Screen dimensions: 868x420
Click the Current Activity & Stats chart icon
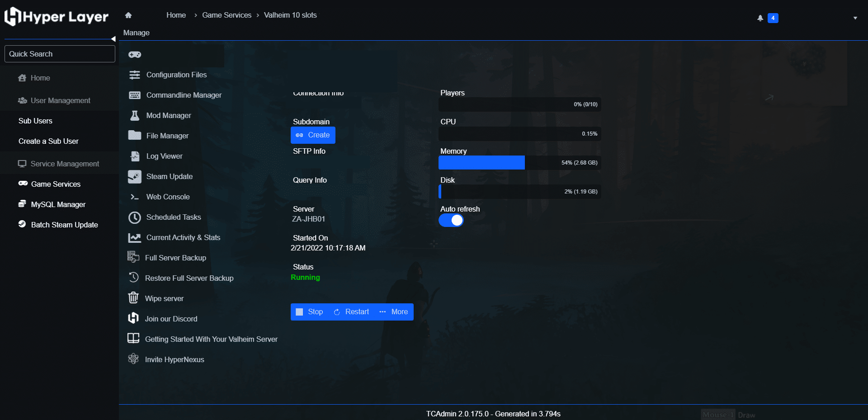(135, 238)
